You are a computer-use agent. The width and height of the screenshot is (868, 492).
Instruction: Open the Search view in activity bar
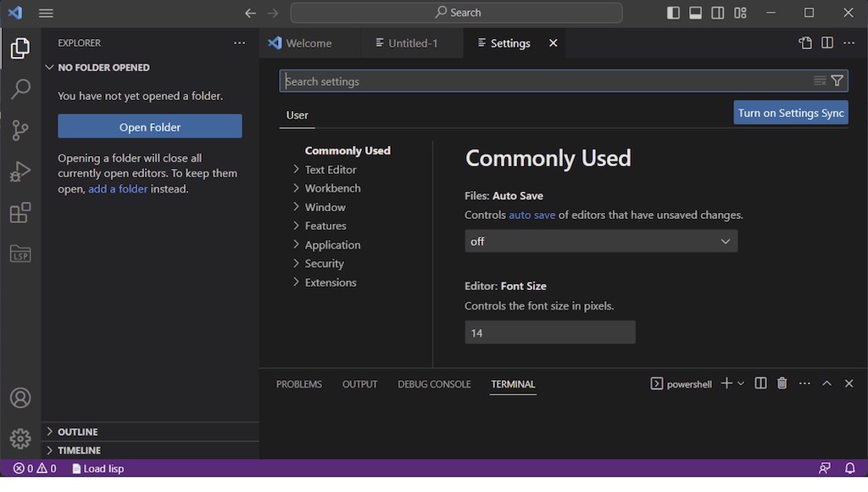(x=20, y=89)
